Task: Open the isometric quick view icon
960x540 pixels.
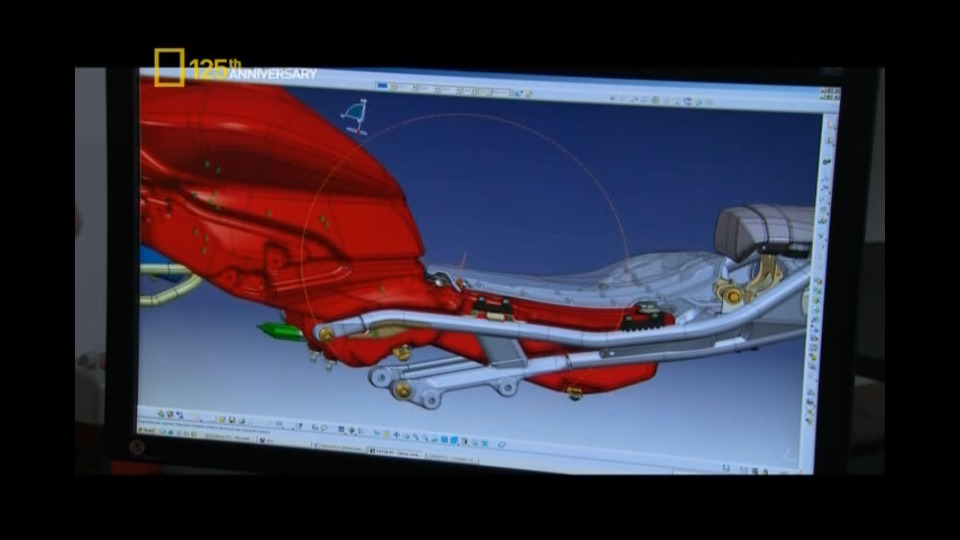Action: 454,440
